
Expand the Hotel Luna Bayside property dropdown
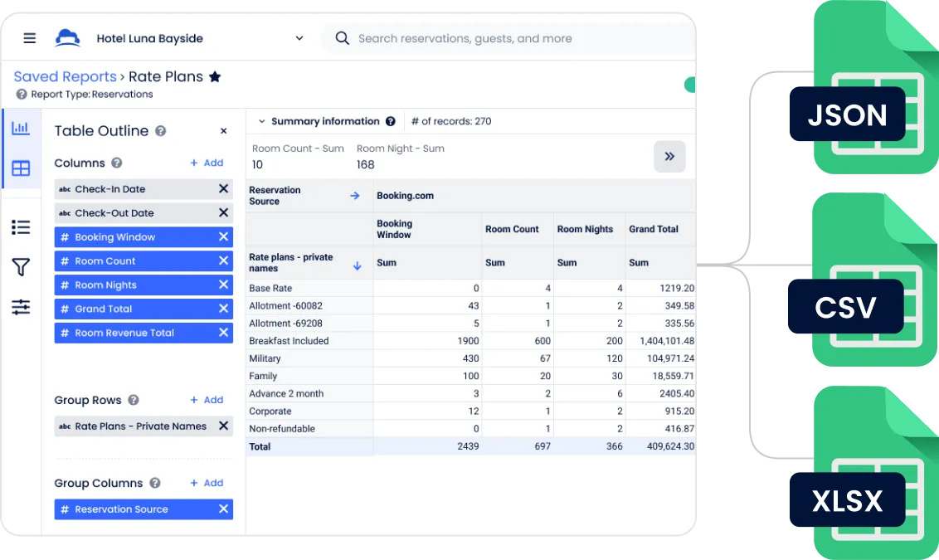point(299,38)
